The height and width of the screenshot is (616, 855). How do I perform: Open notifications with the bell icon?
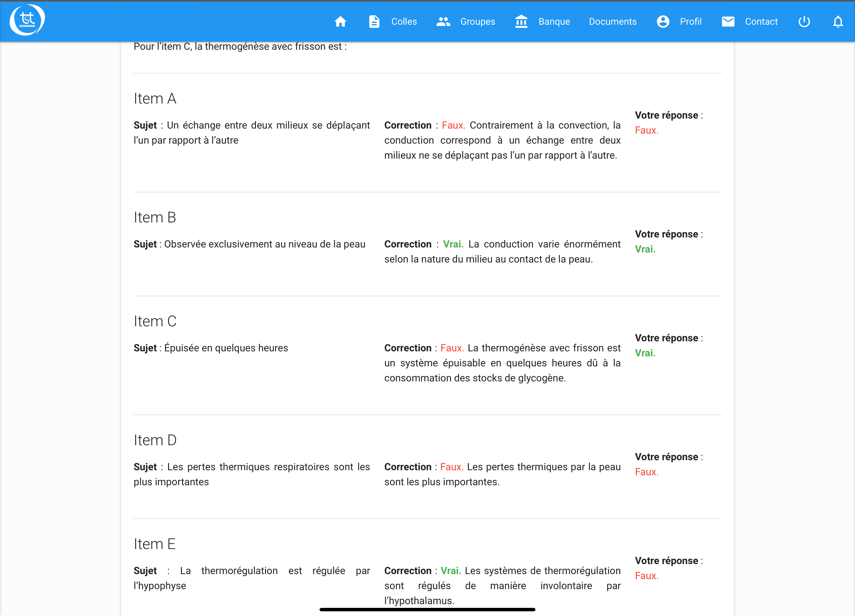coord(838,22)
